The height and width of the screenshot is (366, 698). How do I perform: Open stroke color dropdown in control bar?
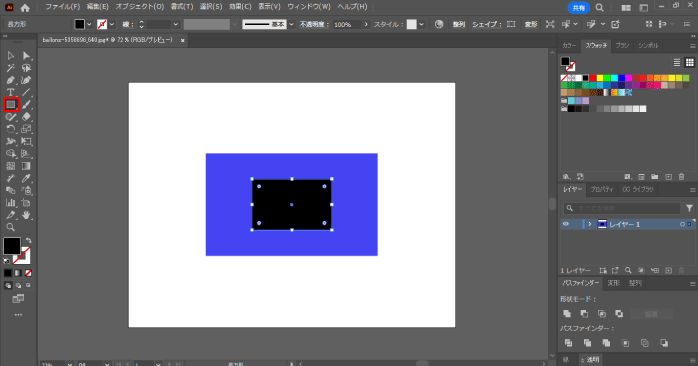click(112, 24)
